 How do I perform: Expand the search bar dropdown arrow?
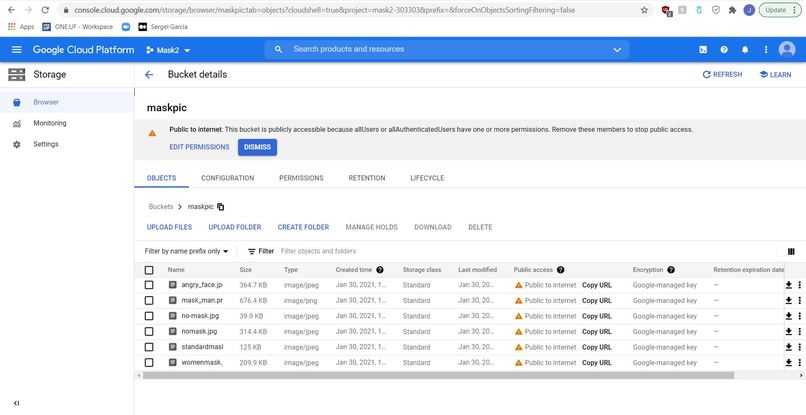(x=617, y=50)
